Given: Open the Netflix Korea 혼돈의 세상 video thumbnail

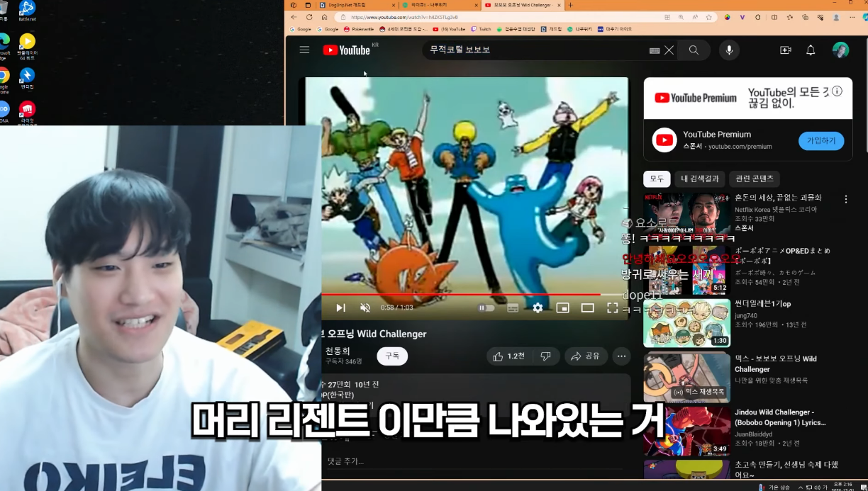Looking at the screenshot, I should [x=686, y=213].
